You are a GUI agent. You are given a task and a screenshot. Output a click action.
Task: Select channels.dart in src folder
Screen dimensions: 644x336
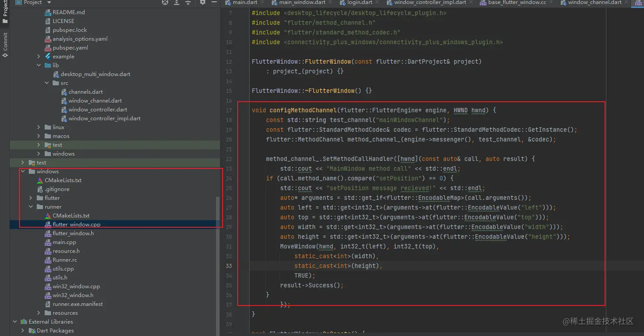(x=85, y=92)
